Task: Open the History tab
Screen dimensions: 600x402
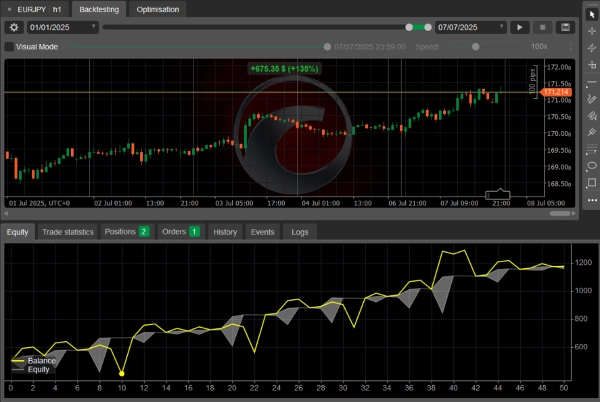Action: point(225,232)
